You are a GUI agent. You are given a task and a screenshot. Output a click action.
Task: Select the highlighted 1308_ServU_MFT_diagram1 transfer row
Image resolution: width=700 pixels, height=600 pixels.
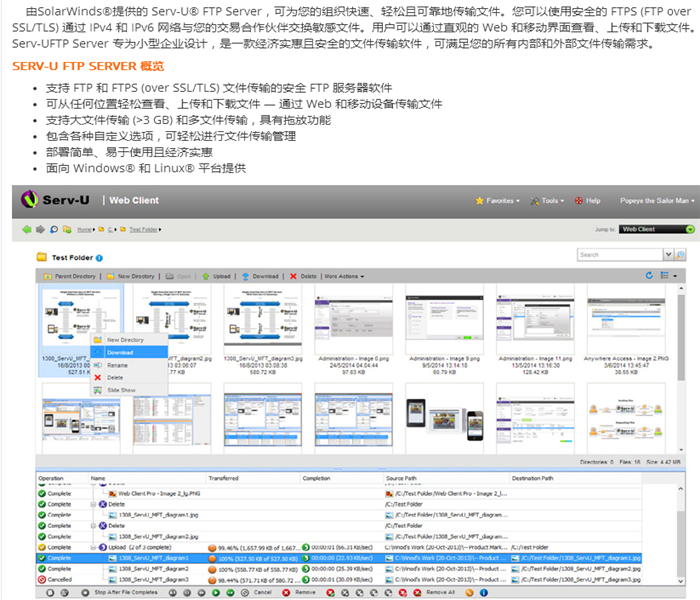click(339, 558)
